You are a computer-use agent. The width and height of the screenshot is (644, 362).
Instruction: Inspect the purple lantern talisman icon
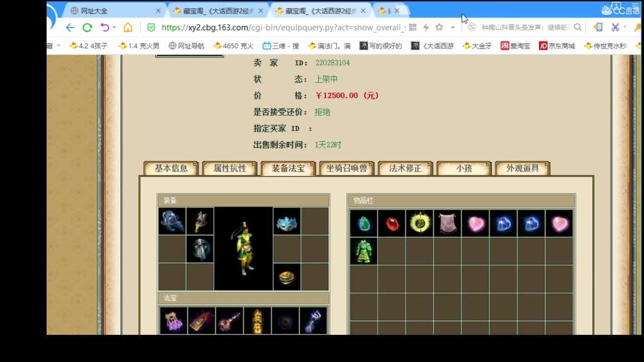coord(174,321)
